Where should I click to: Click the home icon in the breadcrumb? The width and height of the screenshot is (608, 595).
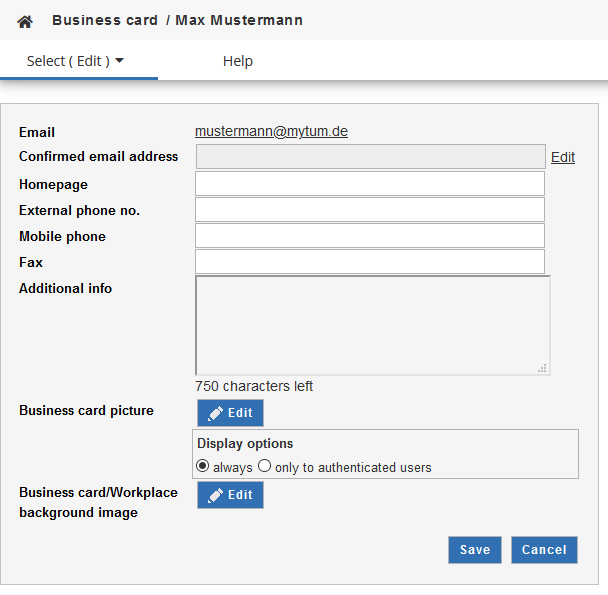[x=25, y=21]
